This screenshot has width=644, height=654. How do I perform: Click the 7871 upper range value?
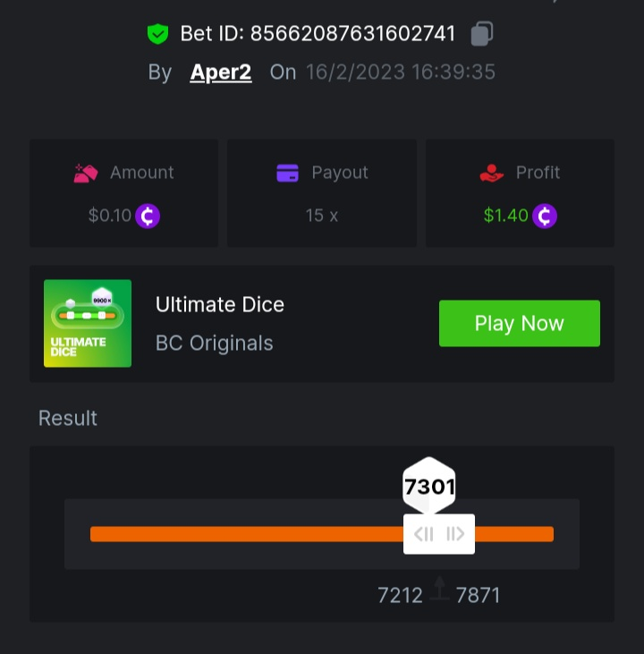[x=479, y=595]
